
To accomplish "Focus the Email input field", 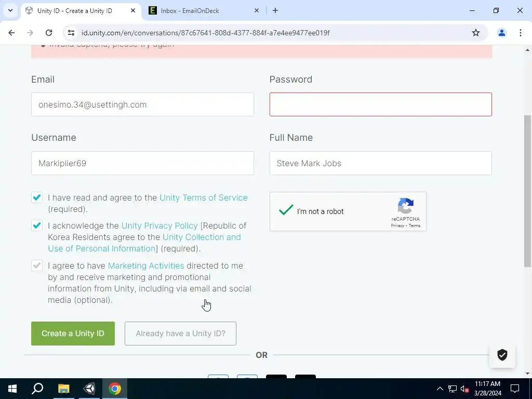I will tap(142, 104).
